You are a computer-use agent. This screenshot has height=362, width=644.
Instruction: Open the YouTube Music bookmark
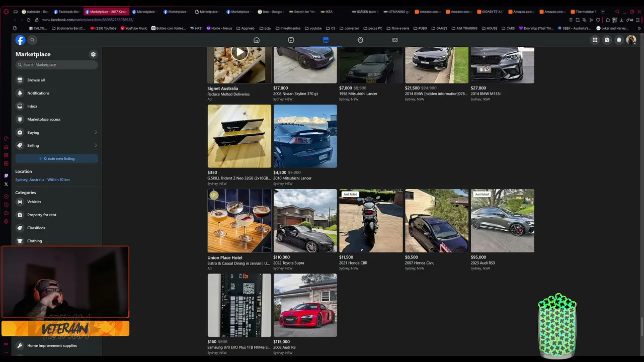pos(134,28)
